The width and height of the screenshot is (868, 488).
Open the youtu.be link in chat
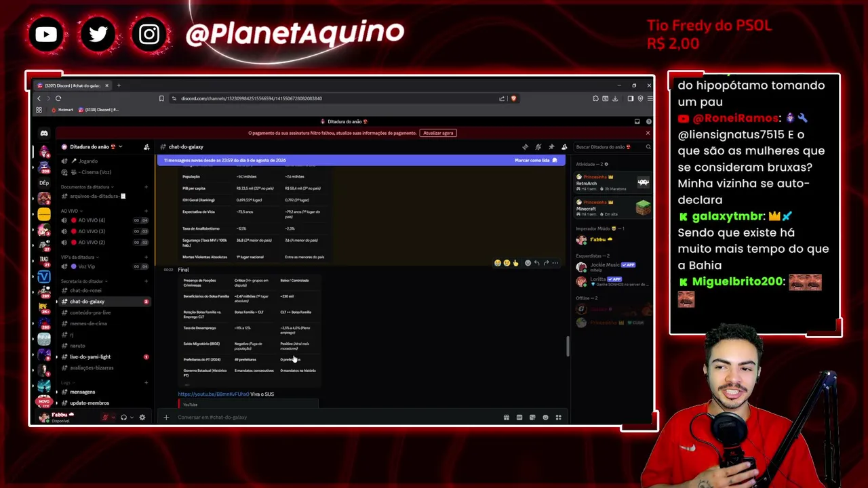click(214, 394)
